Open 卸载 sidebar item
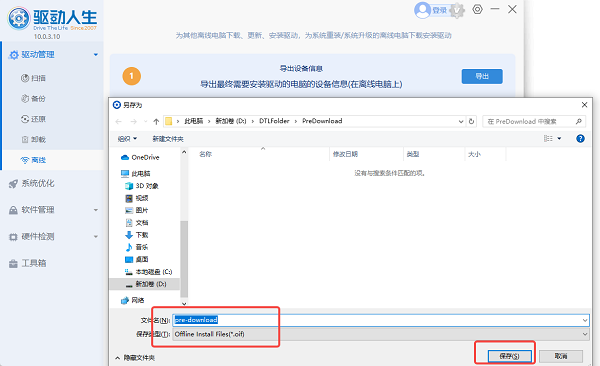Screen dimensions: 600x366 pos(33,139)
